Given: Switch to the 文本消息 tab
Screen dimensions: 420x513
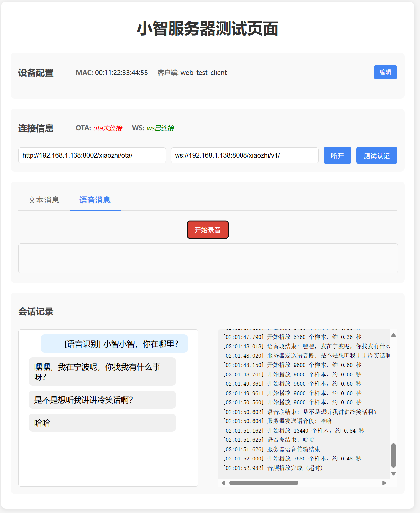Looking at the screenshot, I should (44, 200).
